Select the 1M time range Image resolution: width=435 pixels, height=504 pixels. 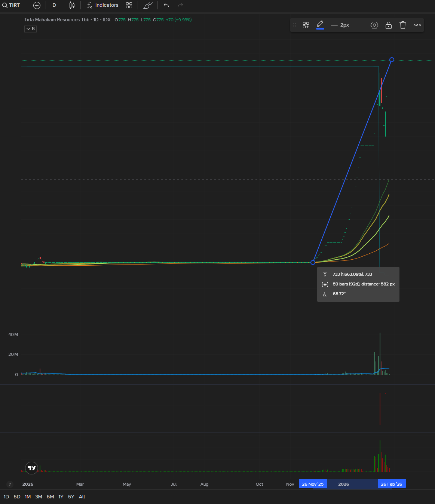coord(28,497)
